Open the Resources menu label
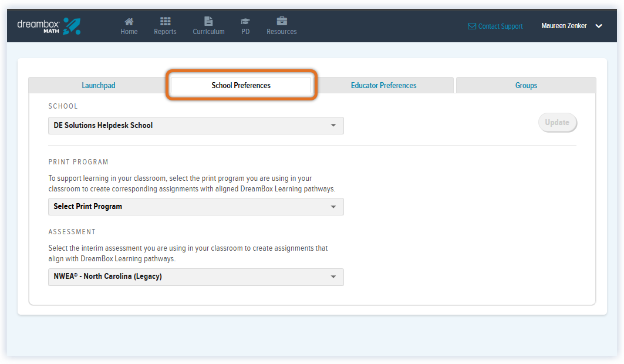The height and width of the screenshot is (364, 624). (x=282, y=32)
